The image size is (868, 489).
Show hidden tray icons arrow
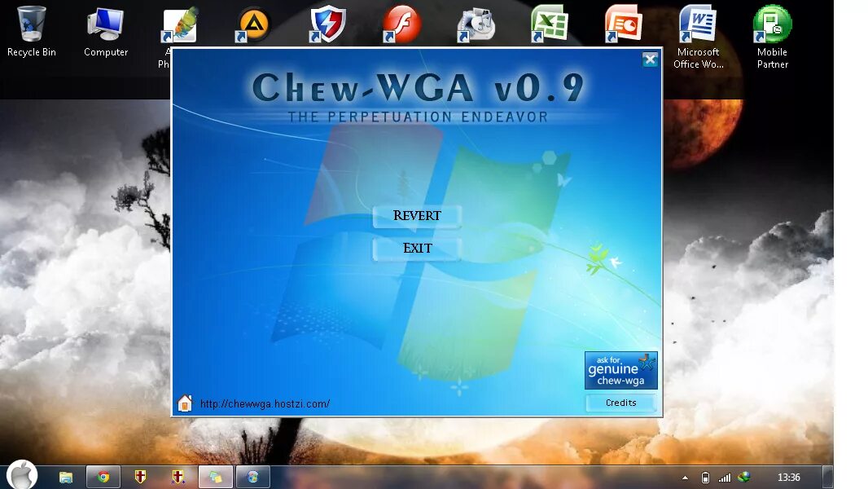685,478
